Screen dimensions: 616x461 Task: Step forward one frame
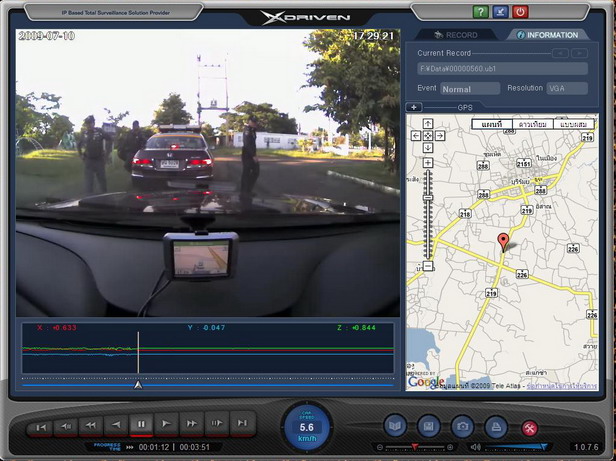pos(216,424)
